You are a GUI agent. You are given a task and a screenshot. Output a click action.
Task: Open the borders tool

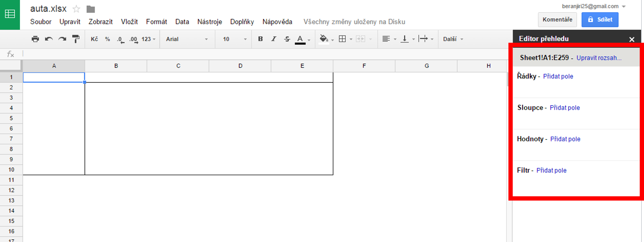342,39
